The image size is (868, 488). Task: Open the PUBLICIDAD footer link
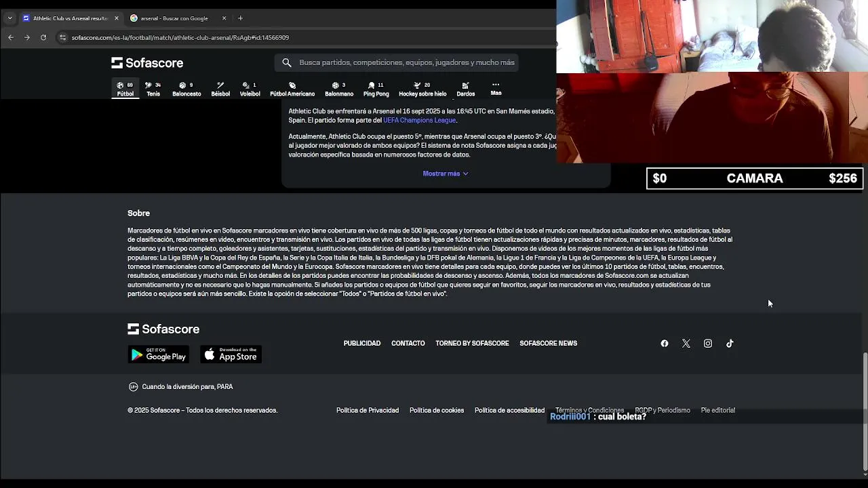(362, 343)
